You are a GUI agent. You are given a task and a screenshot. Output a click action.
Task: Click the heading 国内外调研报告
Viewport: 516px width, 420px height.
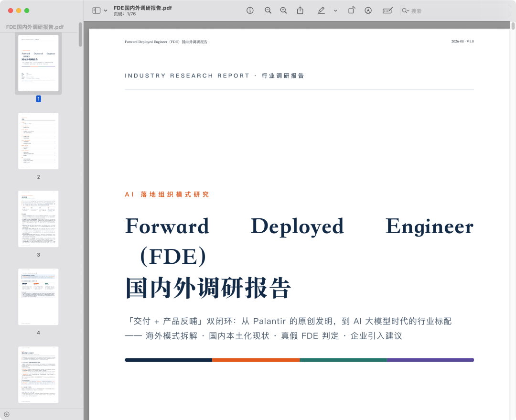click(x=208, y=288)
